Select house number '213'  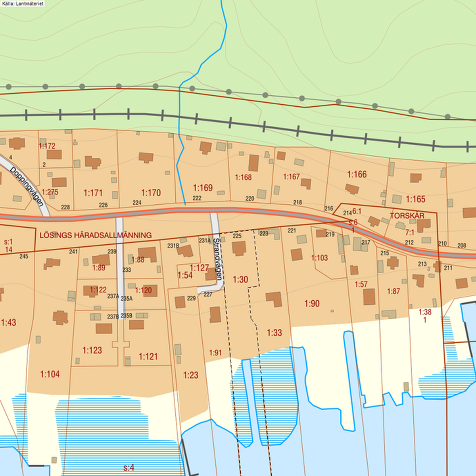[422, 264]
